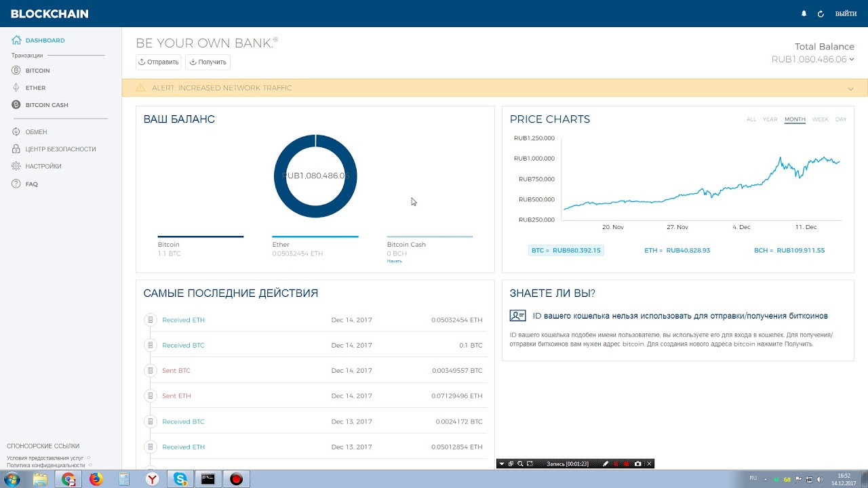Expand the Total Balance dropdown

click(852, 60)
